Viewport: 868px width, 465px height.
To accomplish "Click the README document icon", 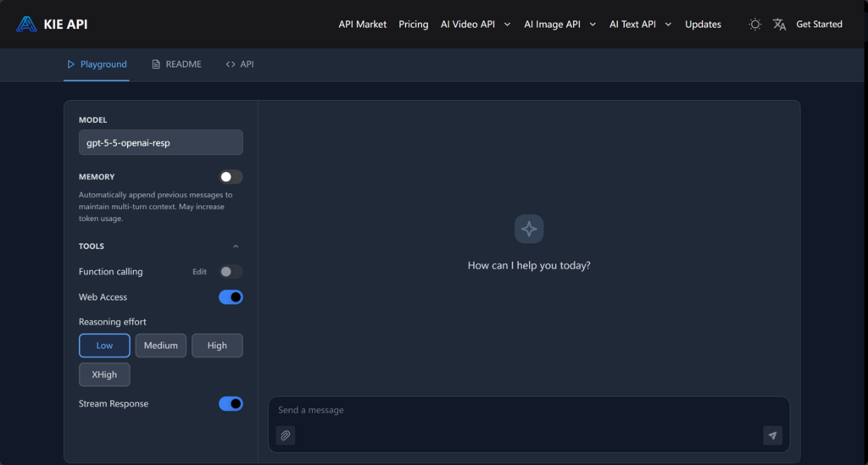I will point(156,64).
